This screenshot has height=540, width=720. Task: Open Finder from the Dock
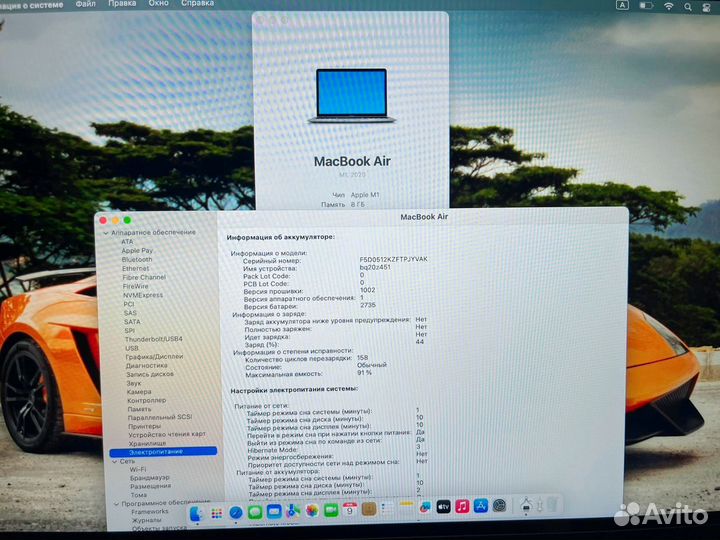pyautogui.click(x=197, y=513)
